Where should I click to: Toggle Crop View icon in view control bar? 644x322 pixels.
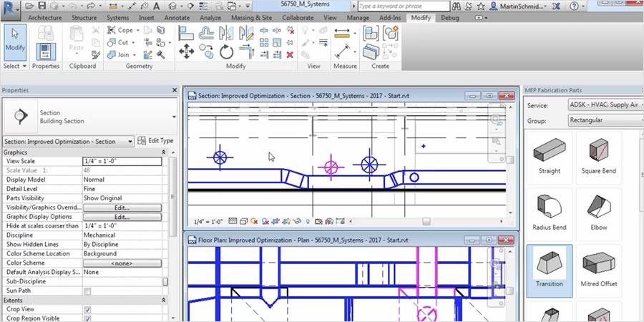(x=276, y=221)
